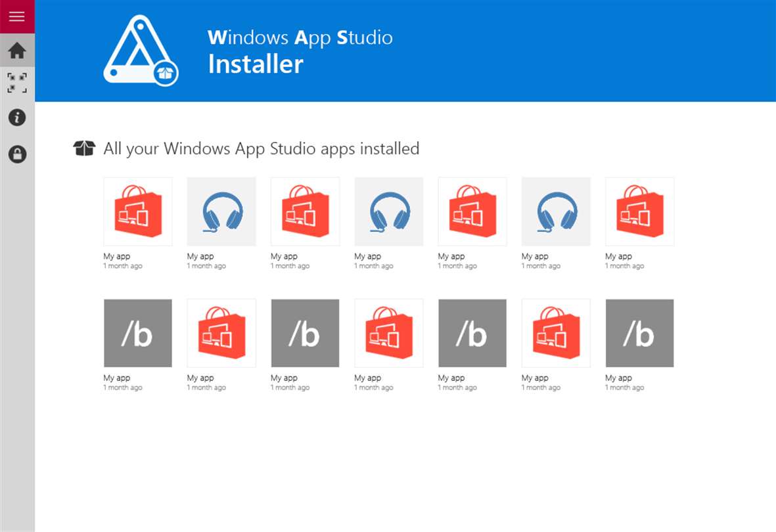The width and height of the screenshot is (776, 532).
Task: Go to Home in the sidebar
Action: (17, 50)
